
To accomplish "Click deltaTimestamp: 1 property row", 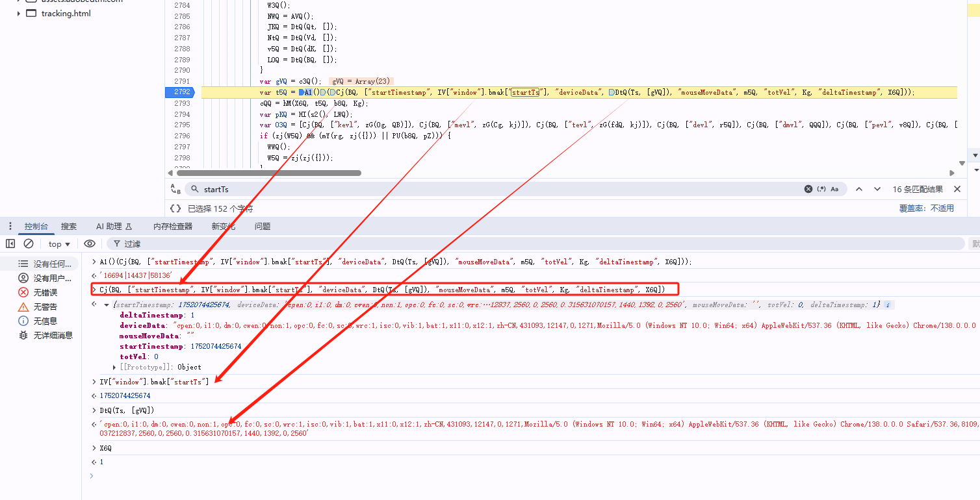I will [157, 315].
